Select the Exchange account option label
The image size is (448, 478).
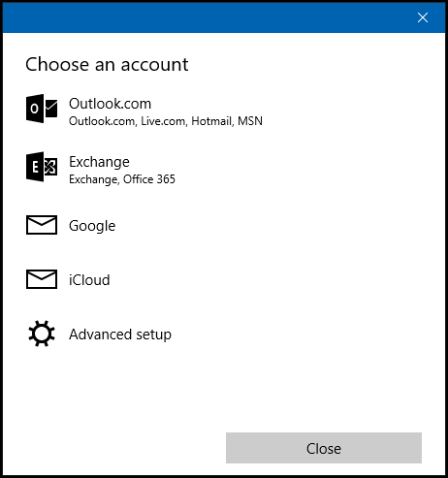tap(99, 162)
